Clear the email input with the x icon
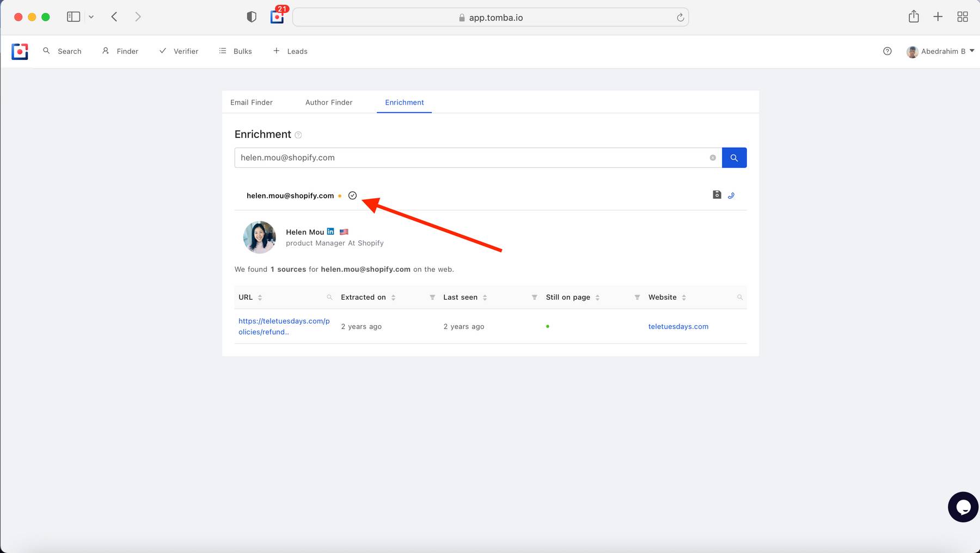Viewport: 980px width, 553px height. point(713,157)
